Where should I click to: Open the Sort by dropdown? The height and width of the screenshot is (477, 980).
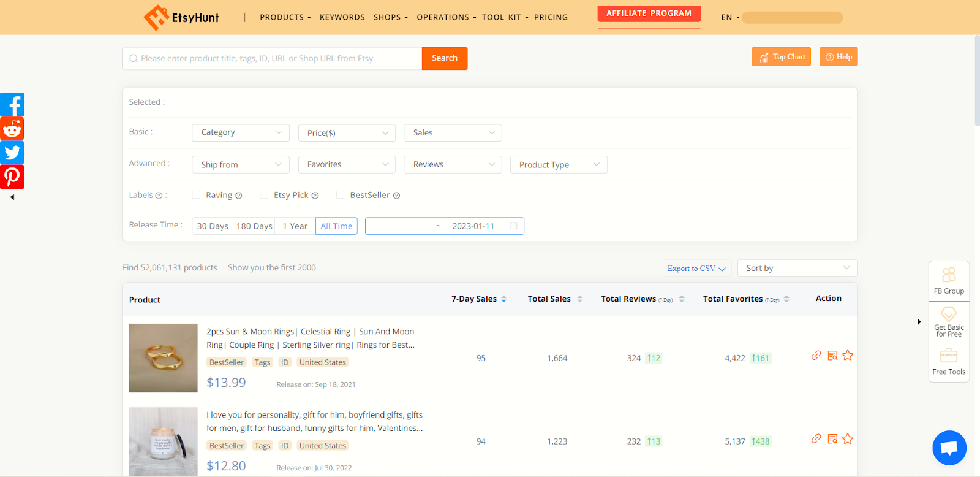tap(797, 268)
